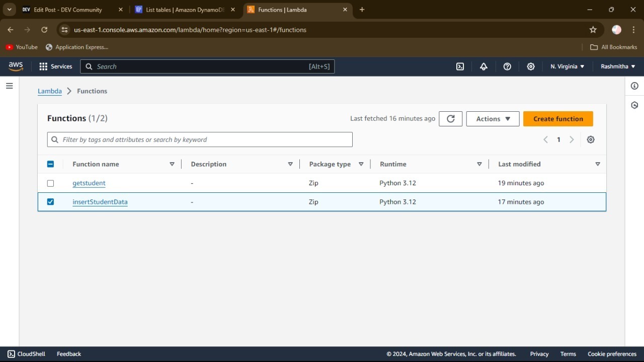
Task: Open the insertStudentData function link
Action: tap(100, 202)
